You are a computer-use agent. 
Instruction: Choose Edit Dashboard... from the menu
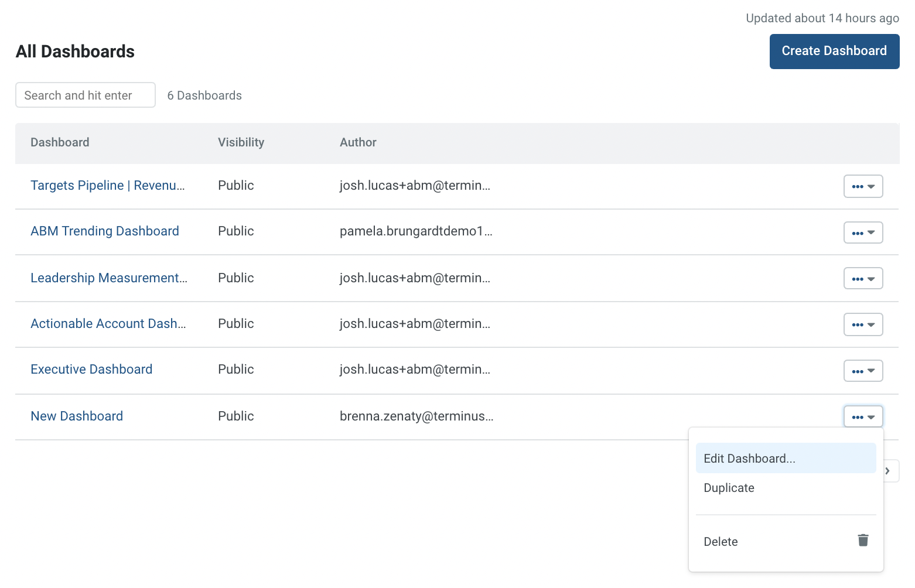pyautogui.click(x=786, y=458)
